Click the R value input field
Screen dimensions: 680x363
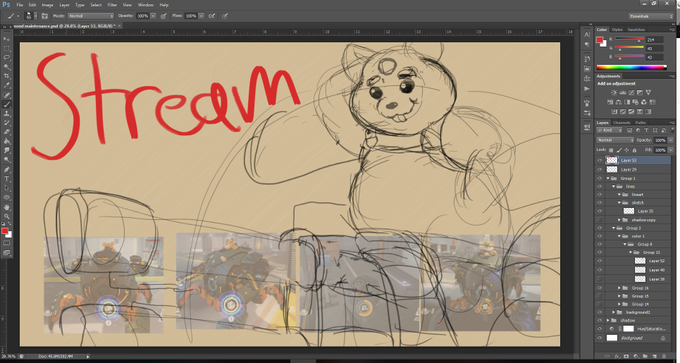[x=654, y=39]
